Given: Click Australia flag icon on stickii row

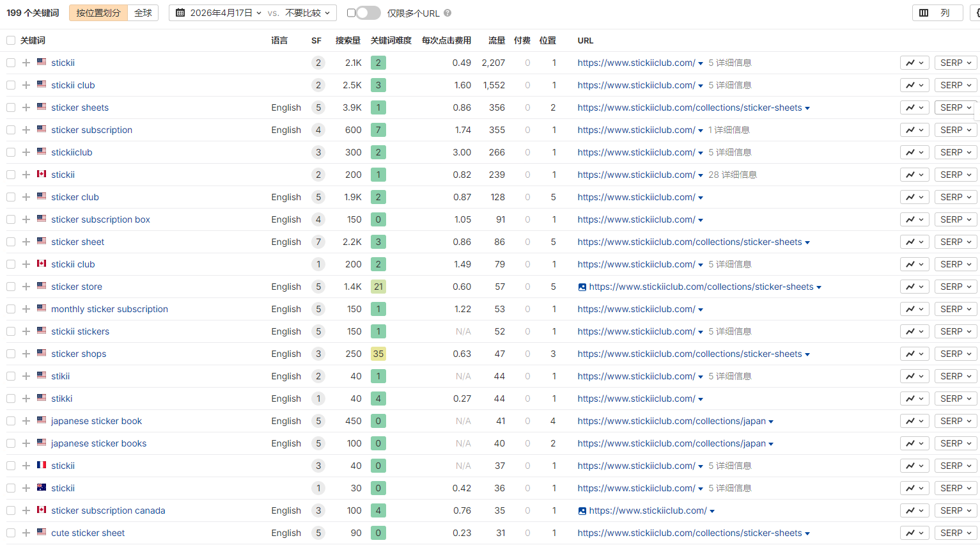Looking at the screenshot, I should tap(42, 487).
